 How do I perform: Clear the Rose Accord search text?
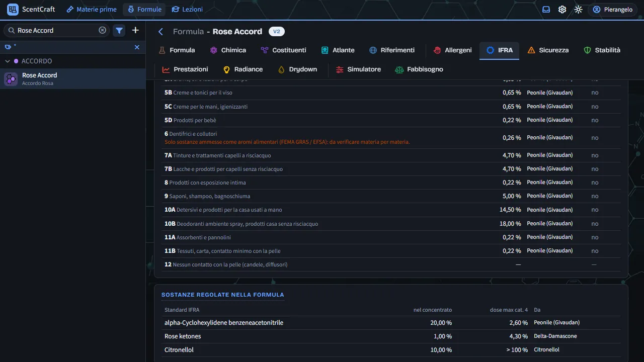tap(103, 30)
